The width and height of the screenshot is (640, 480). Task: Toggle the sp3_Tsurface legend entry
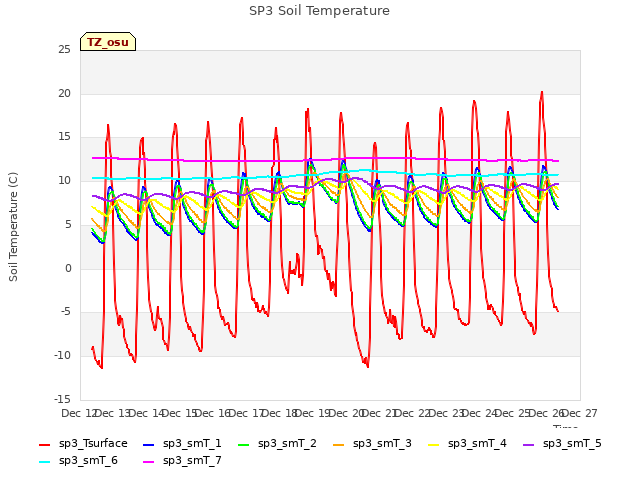(83, 444)
